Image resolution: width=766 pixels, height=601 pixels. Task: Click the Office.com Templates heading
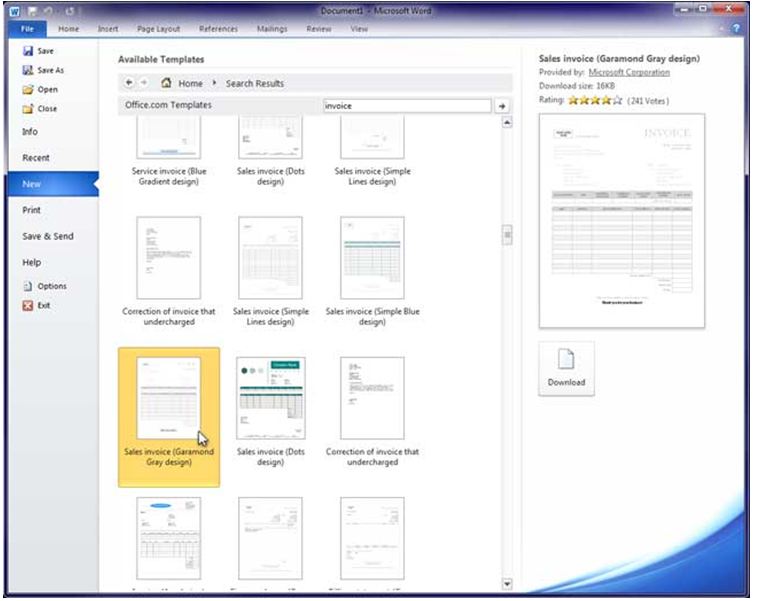coord(171,107)
